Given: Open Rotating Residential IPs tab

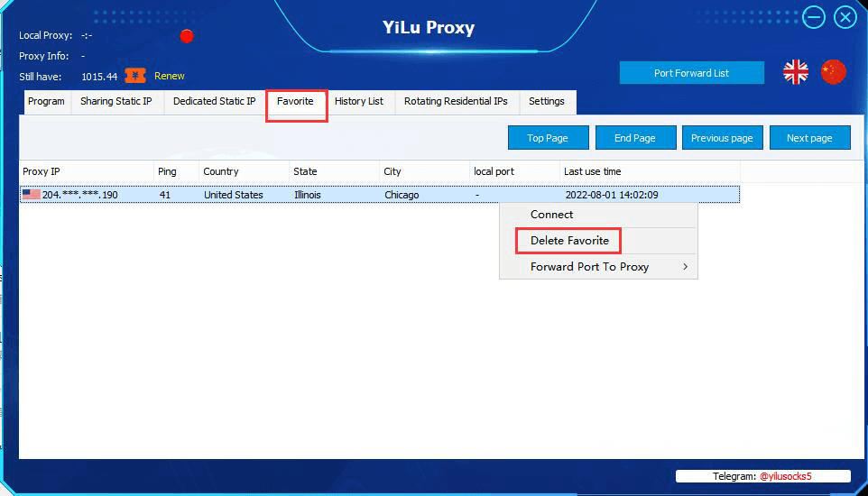Looking at the screenshot, I should [457, 102].
